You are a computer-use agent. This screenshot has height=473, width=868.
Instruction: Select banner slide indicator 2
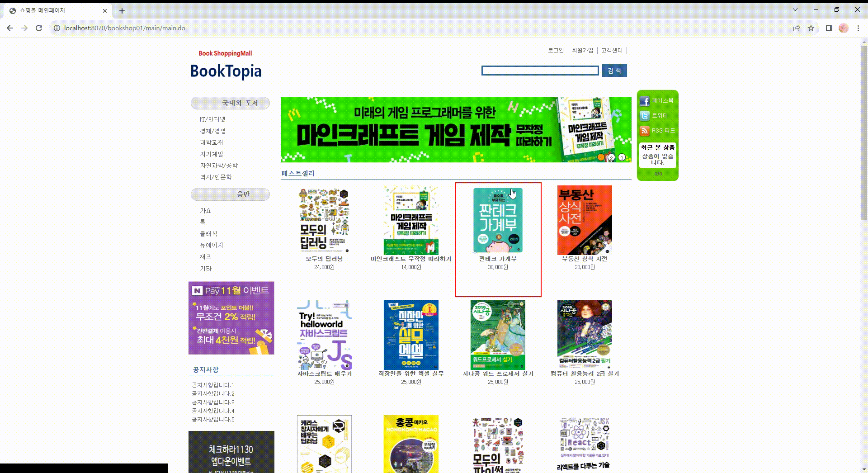[611, 157]
